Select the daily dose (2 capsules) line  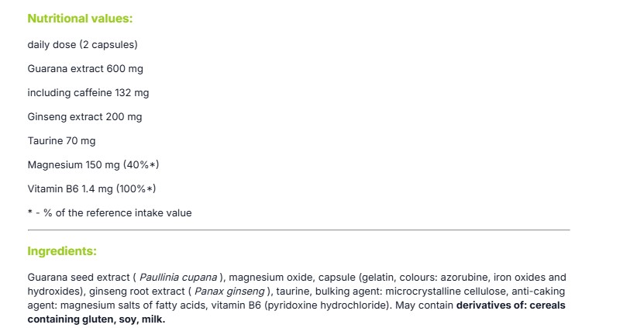coord(83,44)
